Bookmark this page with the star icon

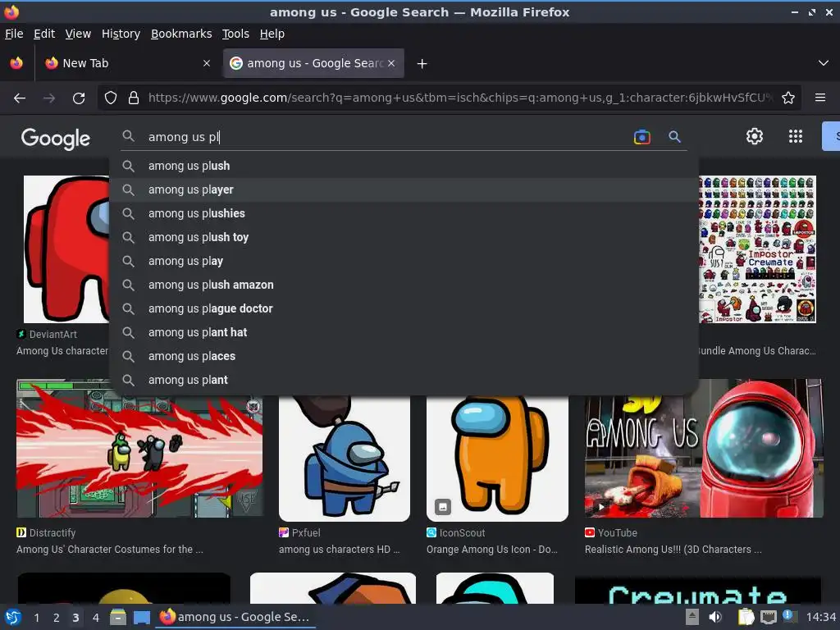point(788,98)
